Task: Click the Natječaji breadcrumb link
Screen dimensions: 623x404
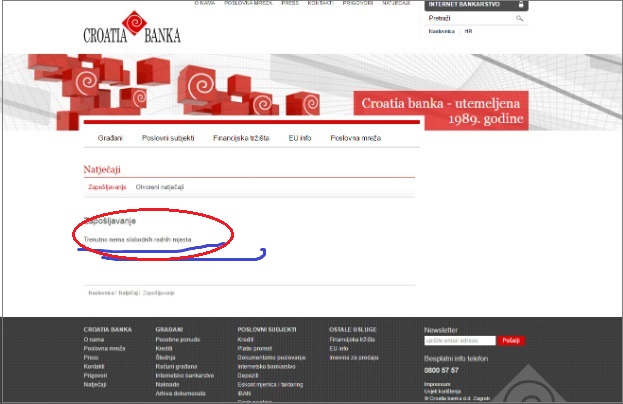Action: click(128, 293)
